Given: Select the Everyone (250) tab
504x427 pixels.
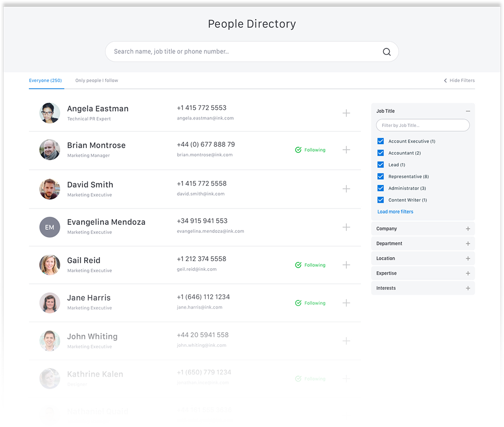Looking at the screenshot, I should click(46, 81).
